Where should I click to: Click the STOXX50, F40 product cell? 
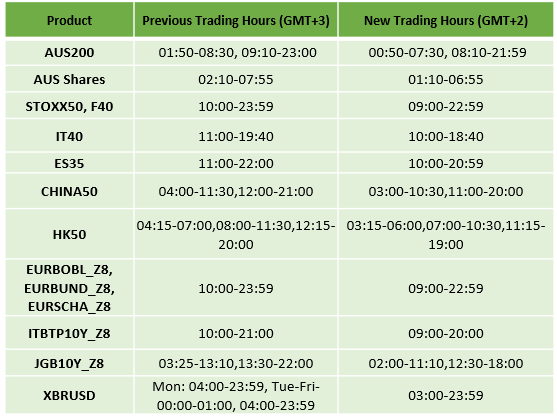(x=69, y=106)
